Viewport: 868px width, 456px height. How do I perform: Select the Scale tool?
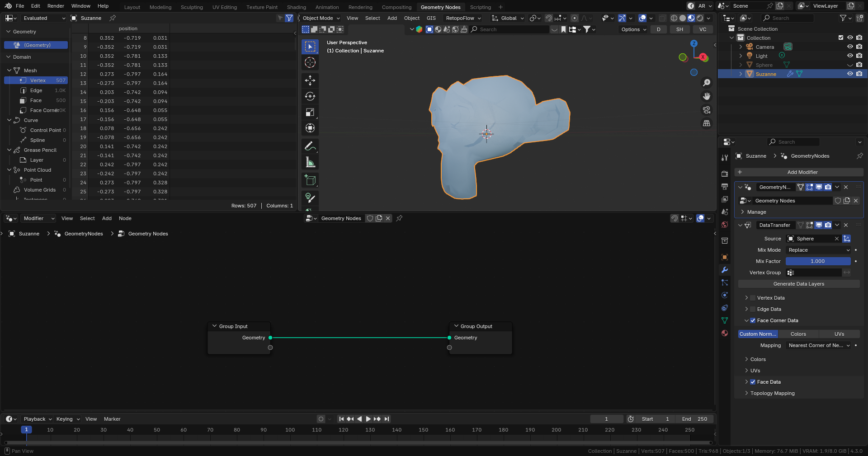[310, 112]
